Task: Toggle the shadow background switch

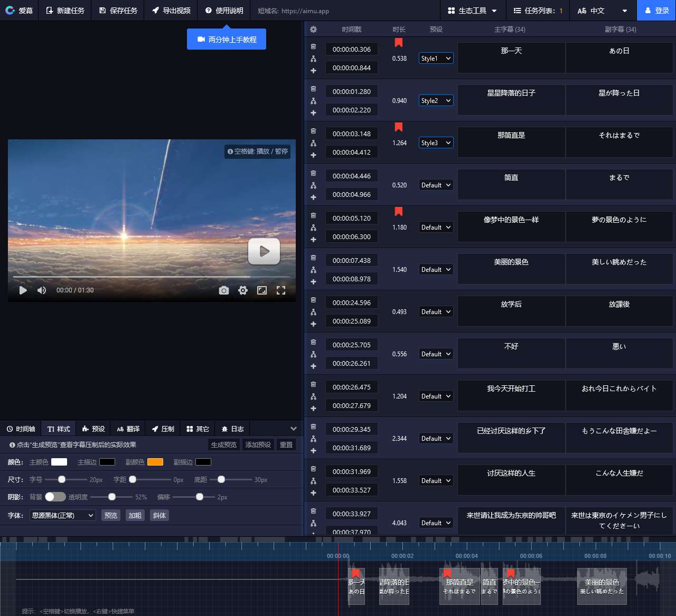Action: tap(55, 497)
